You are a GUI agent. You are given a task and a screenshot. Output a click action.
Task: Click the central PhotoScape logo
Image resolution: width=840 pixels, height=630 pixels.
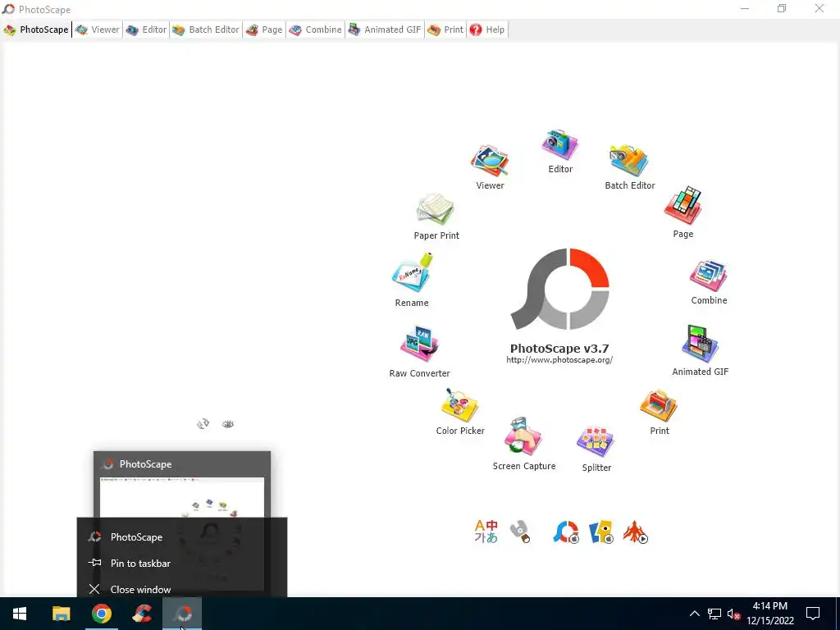point(559,289)
